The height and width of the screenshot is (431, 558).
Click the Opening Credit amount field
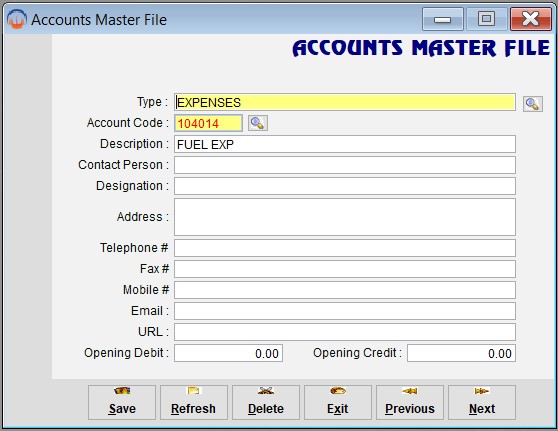coord(461,353)
